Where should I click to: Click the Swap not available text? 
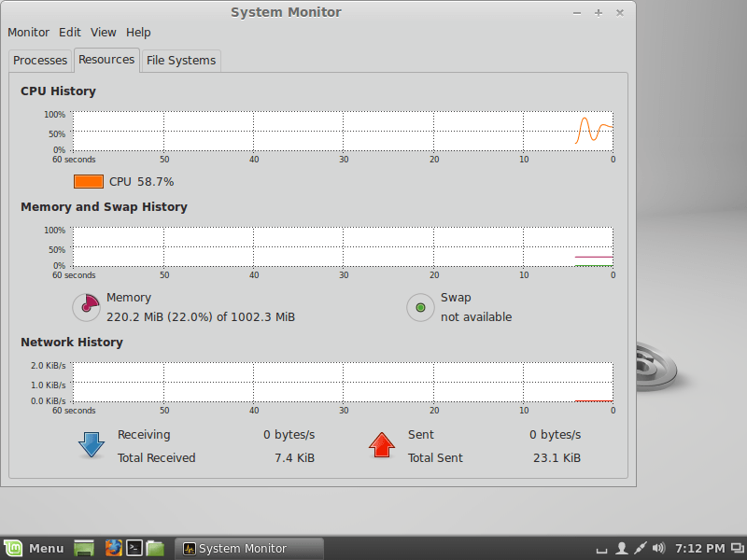click(x=476, y=316)
